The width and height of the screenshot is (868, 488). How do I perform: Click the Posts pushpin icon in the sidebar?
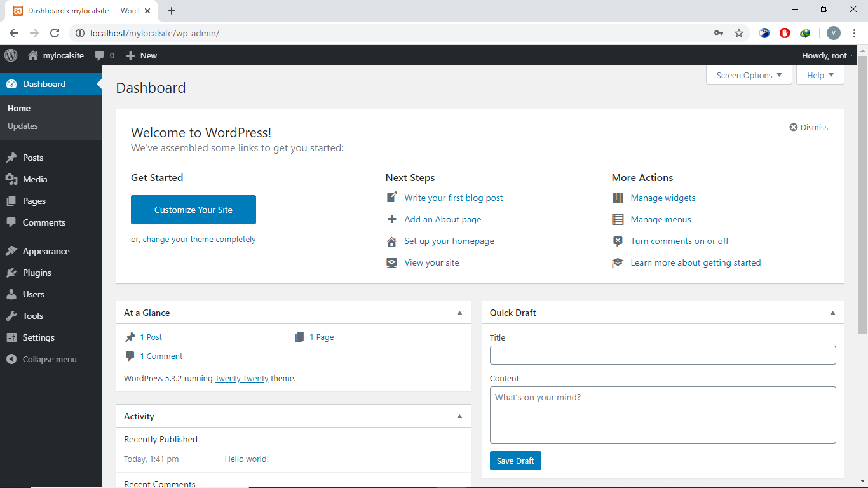coord(11,158)
